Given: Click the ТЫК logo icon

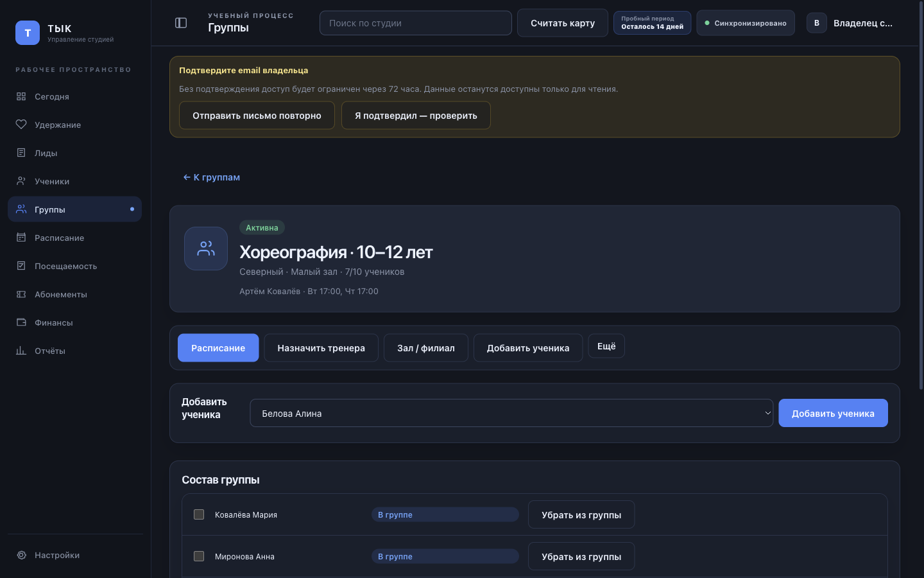Looking at the screenshot, I should pyautogui.click(x=28, y=33).
